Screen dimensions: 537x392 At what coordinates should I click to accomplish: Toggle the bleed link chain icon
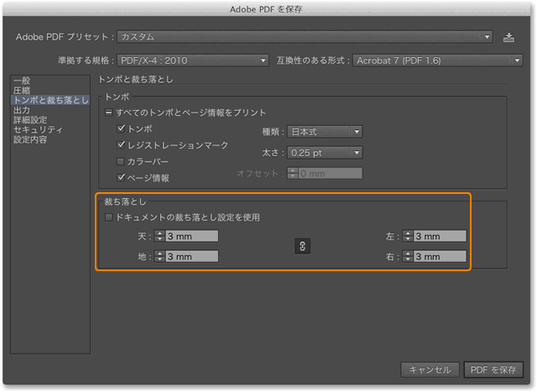303,246
